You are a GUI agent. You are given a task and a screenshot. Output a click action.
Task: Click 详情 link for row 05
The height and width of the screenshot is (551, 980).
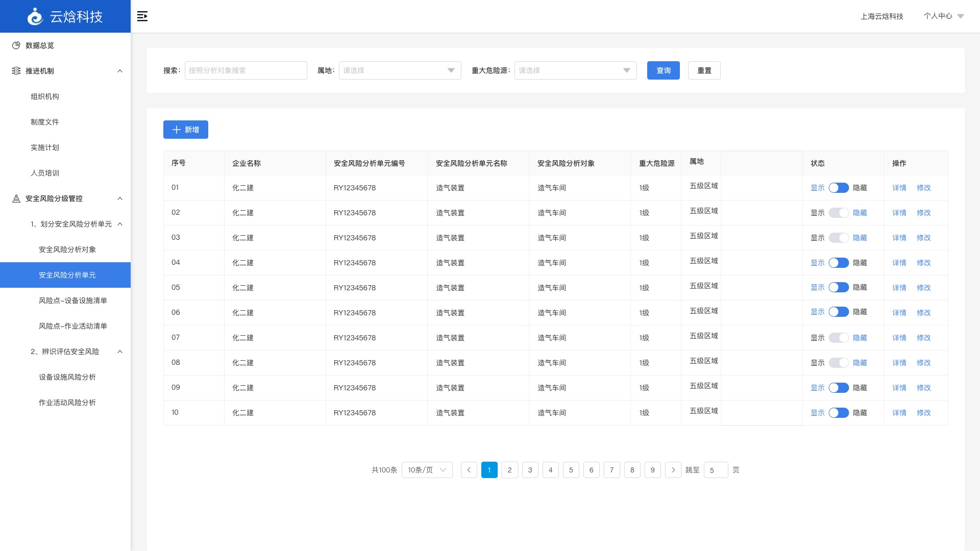[x=899, y=288]
